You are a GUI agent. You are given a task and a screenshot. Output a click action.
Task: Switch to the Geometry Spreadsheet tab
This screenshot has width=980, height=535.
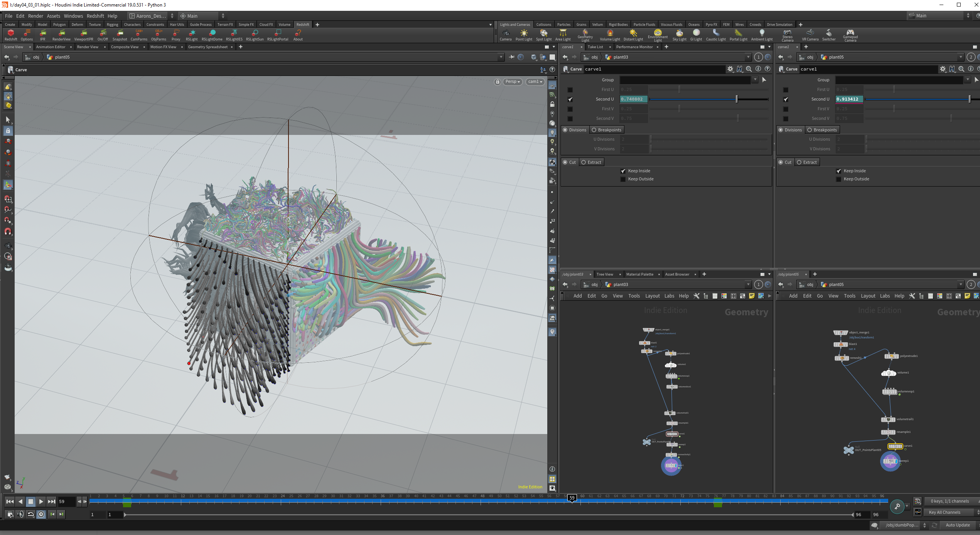click(x=208, y=47)
